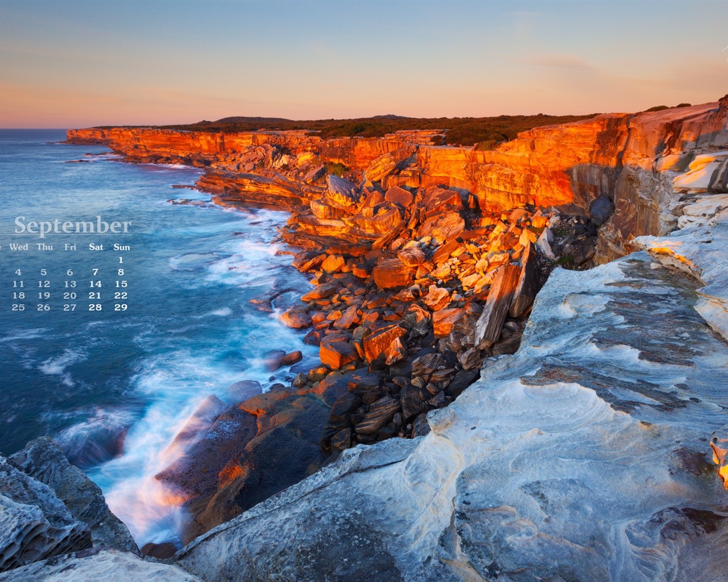
Task: Select date 4 under Wed
Action: pos(18,272)
